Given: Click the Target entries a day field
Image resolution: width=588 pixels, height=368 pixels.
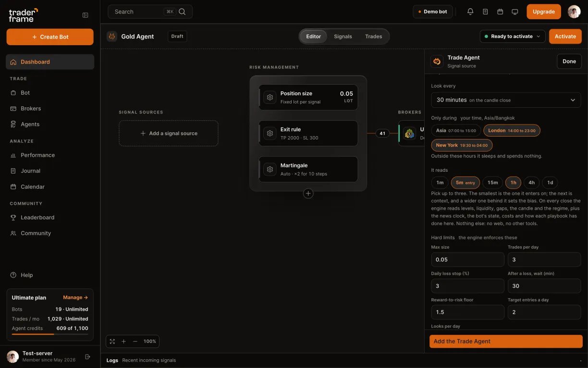Looking at the screenshot, I should (544, 312).
